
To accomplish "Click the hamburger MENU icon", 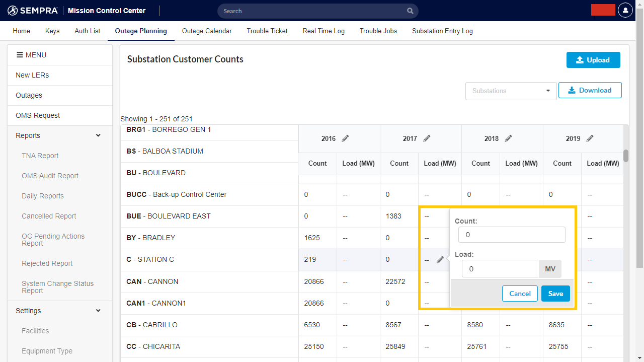I will 20,55.
